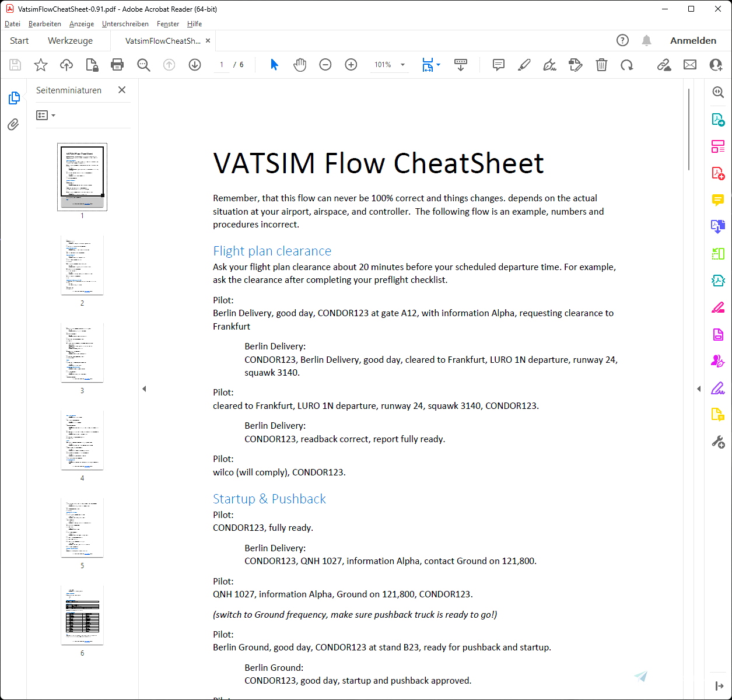The height and width of the screenshot is (700, 732).
Task: Select the text Highlight tool
Action: [524, 65]
